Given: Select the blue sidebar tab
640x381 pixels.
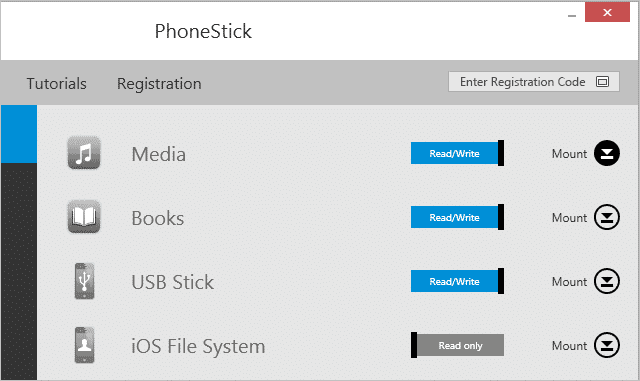Looking at the screenshot, I should 19,134.
